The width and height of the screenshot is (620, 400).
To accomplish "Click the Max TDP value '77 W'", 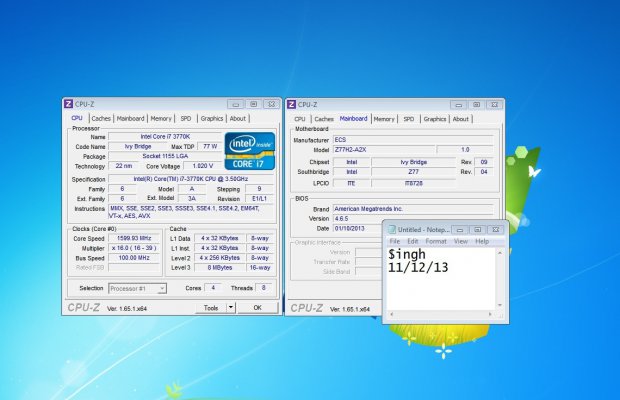I will pos(210,146).
